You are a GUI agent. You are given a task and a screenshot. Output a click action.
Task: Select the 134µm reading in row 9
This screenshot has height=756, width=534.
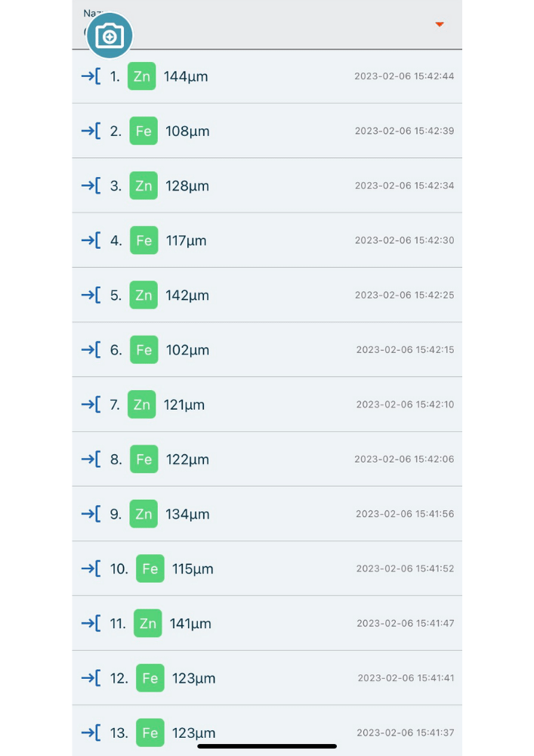tap(187, 514)
